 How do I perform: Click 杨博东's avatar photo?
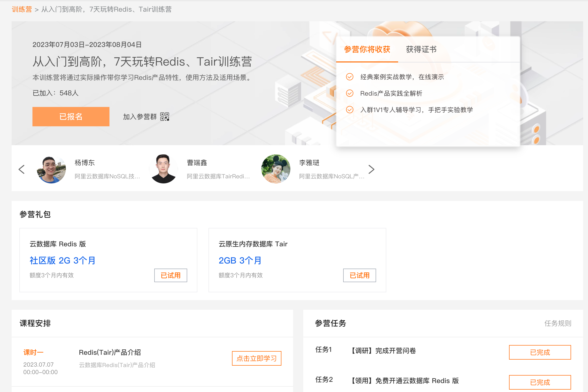(x=51, y=169)
